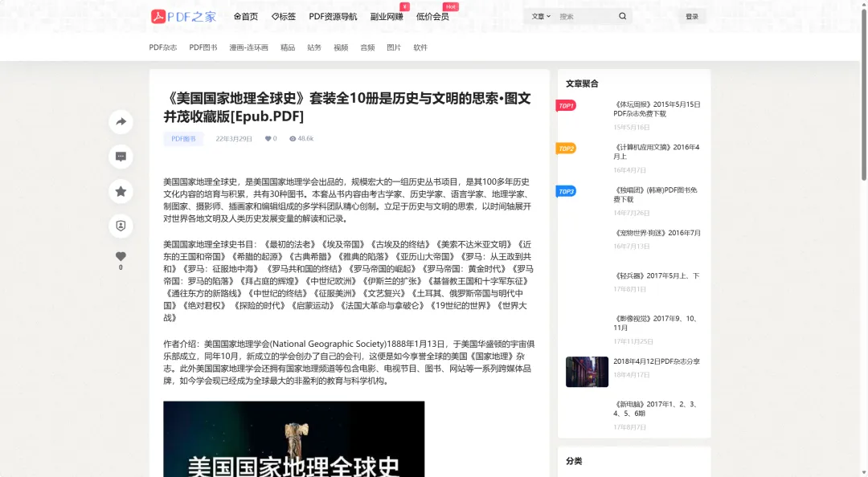Click the date 15年5月16日
Viewport: 868px width, 477px height.
[x=631, y=127]
